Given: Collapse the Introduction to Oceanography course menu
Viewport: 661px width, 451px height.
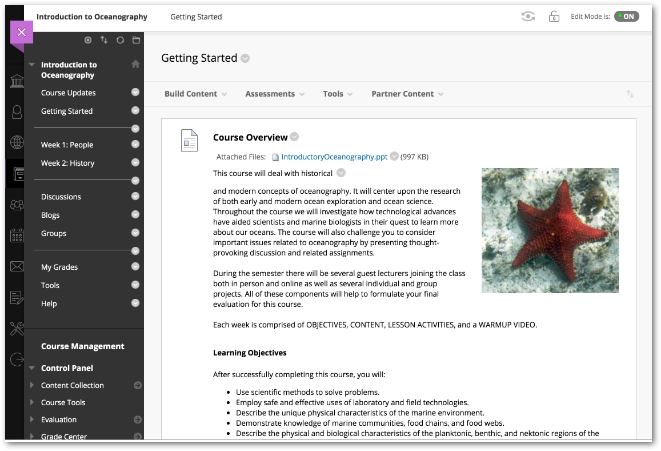Looking at the screenshot, I should coord(32,65).
